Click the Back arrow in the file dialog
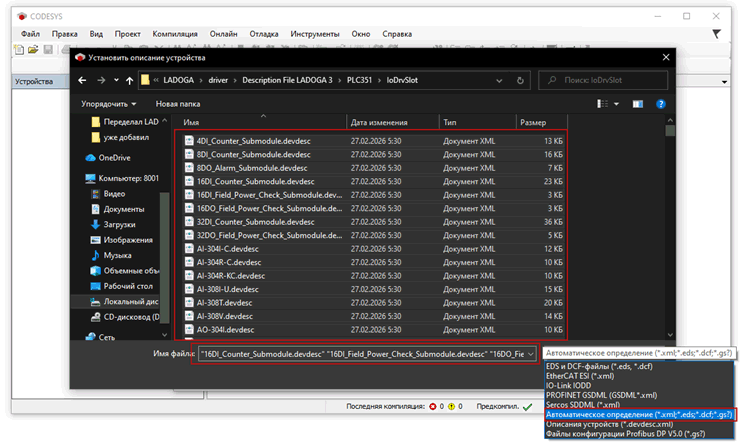This screenshot has width=747, height=446. click(x=82, y=81)
